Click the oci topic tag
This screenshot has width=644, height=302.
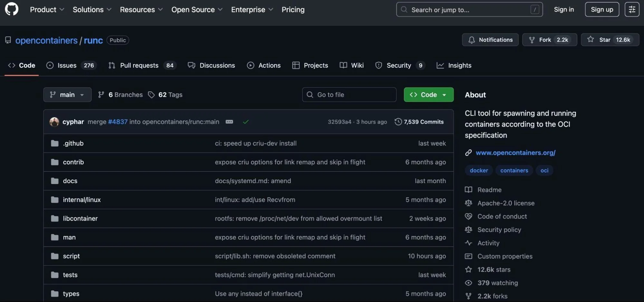[x=544, y=170]
